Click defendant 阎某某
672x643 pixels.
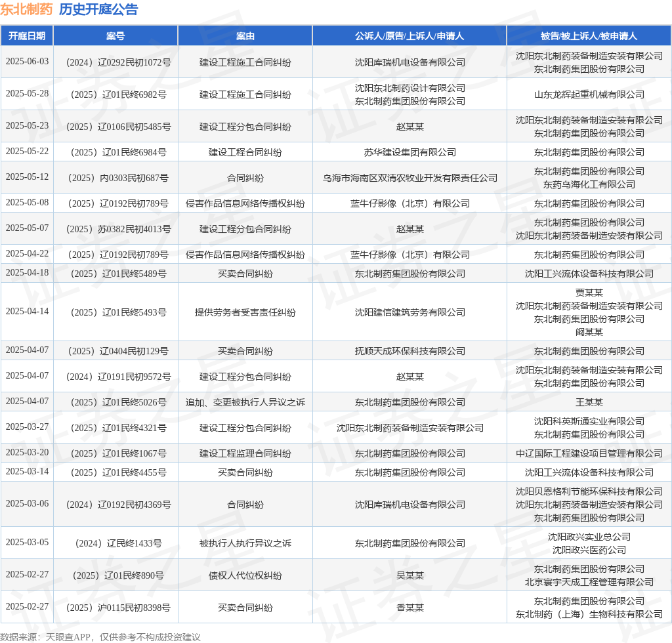click(589, 332)
